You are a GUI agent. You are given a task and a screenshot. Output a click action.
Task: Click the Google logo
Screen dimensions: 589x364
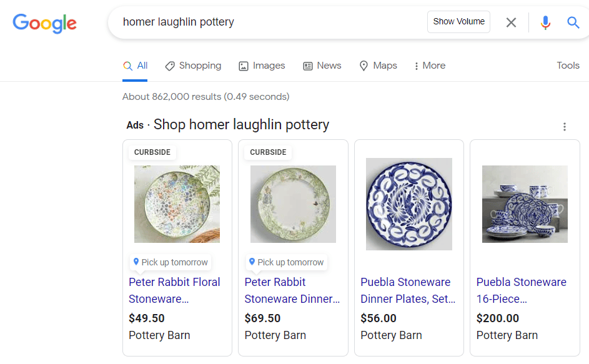44,23
